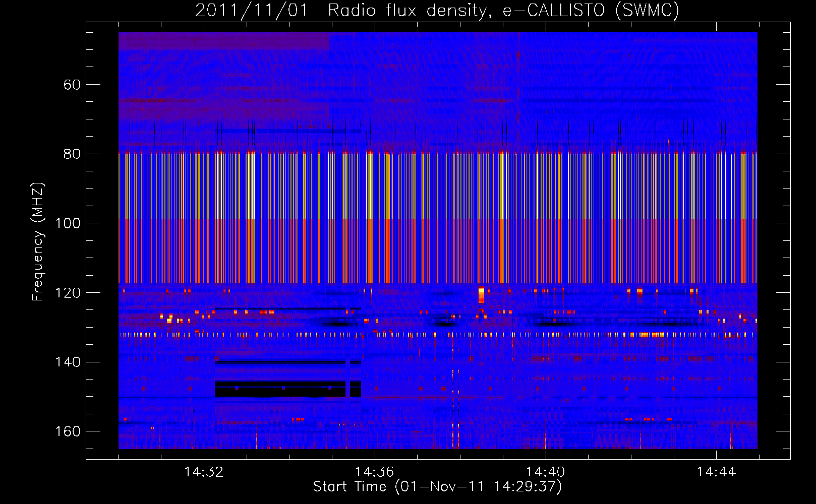The width and height of the screenshot is (816, 504).
Task: Click the 60 frequency tick label
Action: [x=72, y=85]
